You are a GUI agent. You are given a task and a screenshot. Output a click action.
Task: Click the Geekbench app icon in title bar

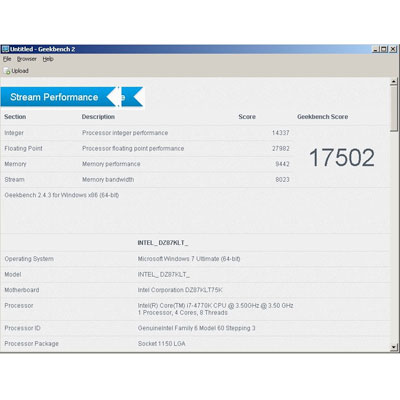(5, 49)
